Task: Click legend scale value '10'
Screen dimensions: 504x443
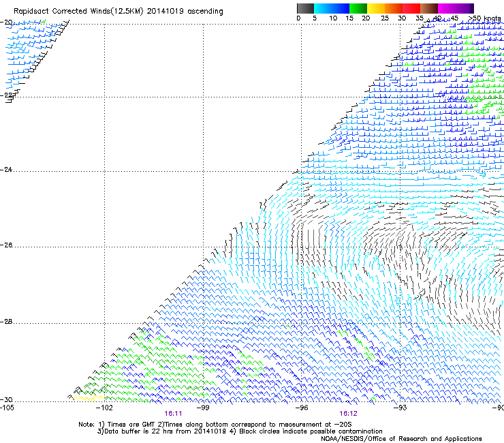Action: [x=333, y=18]
